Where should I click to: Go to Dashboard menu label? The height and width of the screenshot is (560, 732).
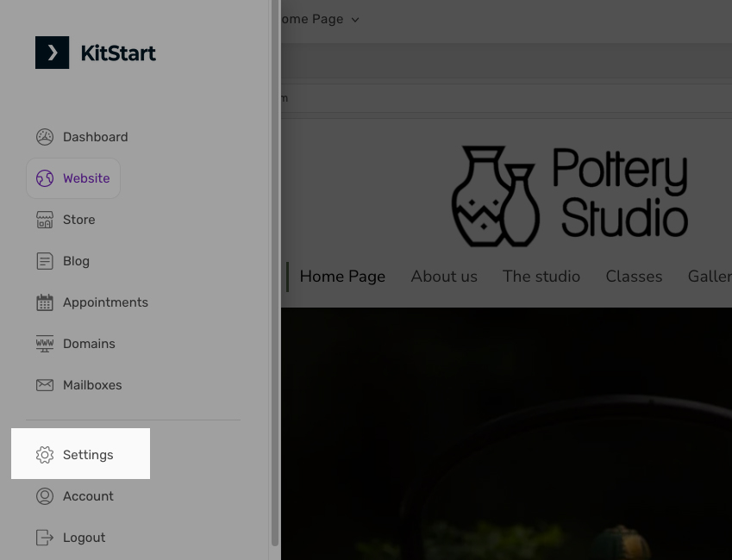(x=95, y=137)
